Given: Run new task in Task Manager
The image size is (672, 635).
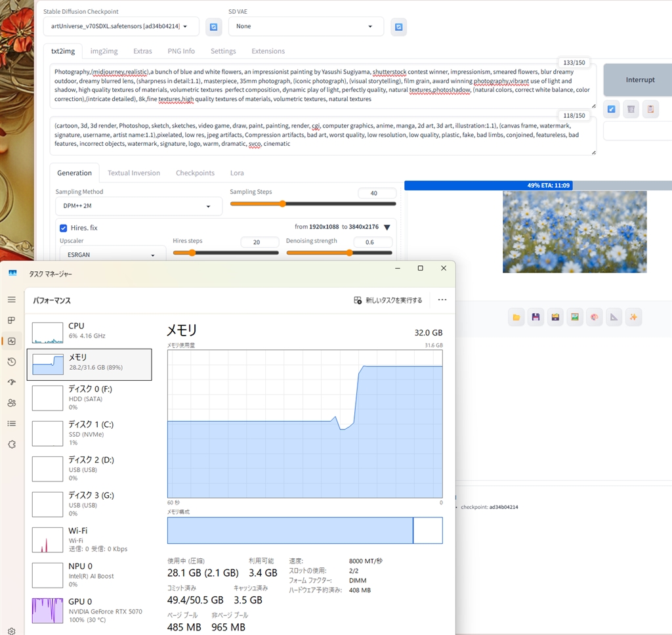Looking at the screenshot, I should 388,300.
